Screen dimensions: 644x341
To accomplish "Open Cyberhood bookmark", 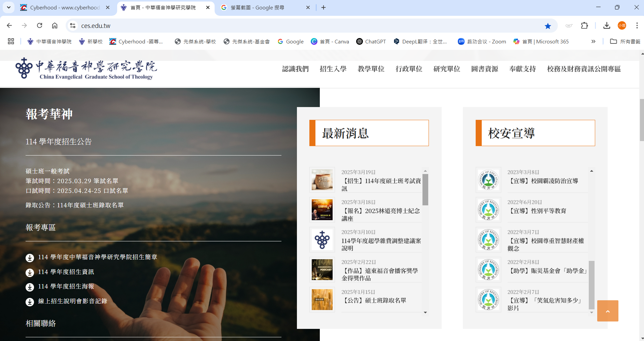I will click(136, 41).
